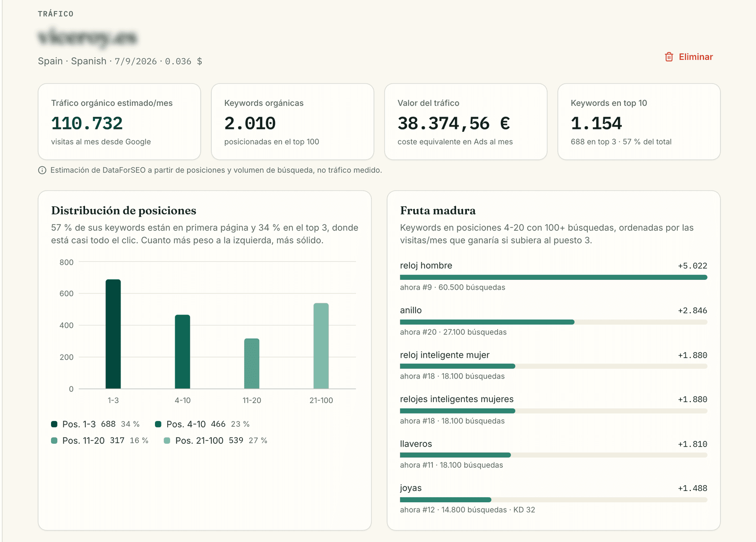Open the joyas keyword row
Viewport: 756px width, 542px height.
(x=553, y=499)
